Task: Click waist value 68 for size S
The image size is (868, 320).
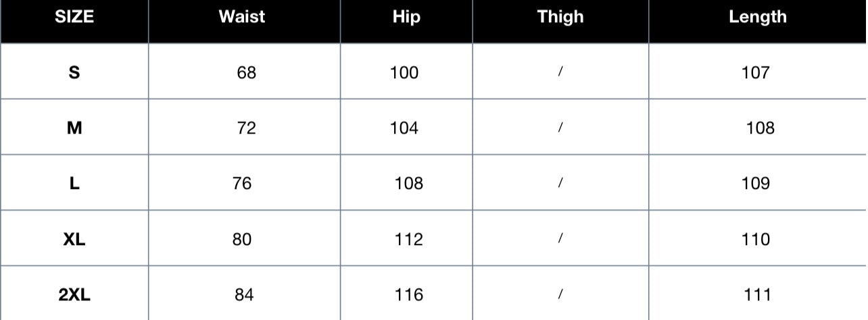Action: point(247,72)
